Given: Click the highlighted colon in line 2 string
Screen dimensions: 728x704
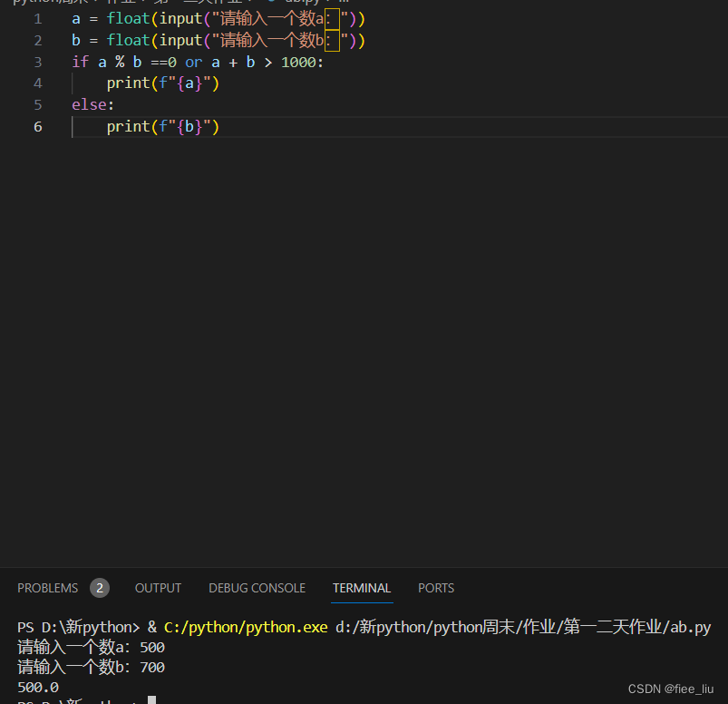Looking at the screenshot, I should coord(332,41).
